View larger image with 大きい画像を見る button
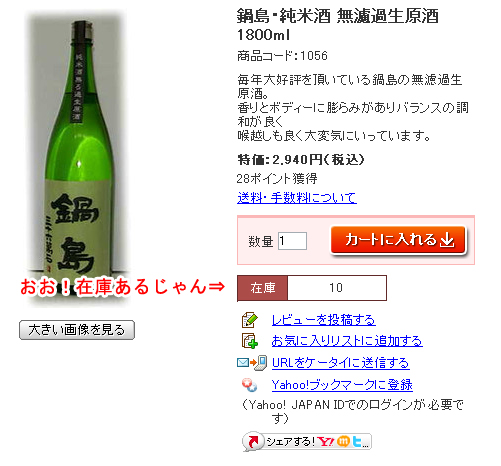Viewport: 501px width, 466px height. click(x=77, y=330)
